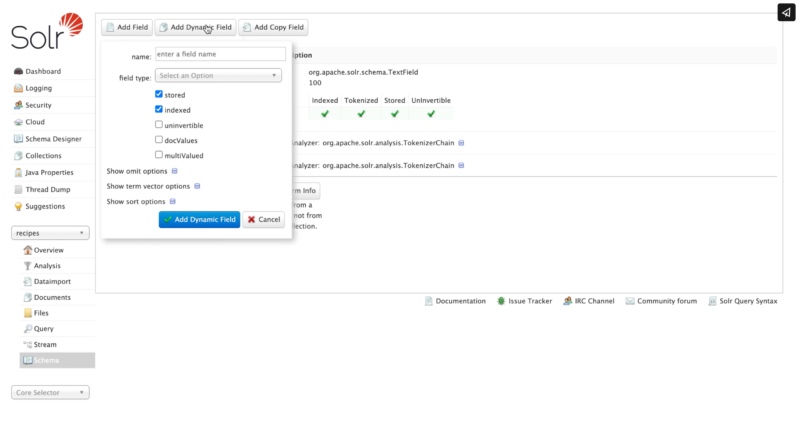The height and width of the screenshot is (423, 800).
Task: Open the field type dropdown
Action: click(218, 76)
